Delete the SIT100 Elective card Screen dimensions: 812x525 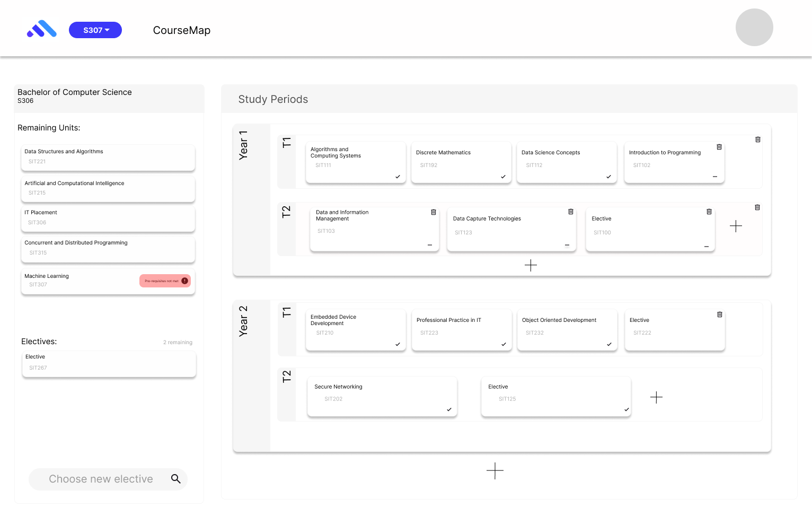(x=709, y=212)
